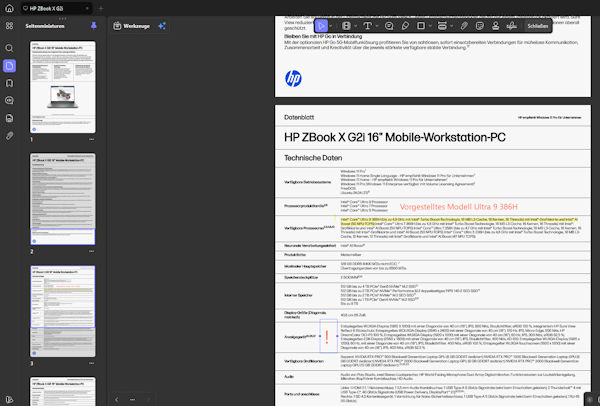Open the Attachments paperclip sidebar icon
This screenshot has height=406, width=600.
(9, 135)
